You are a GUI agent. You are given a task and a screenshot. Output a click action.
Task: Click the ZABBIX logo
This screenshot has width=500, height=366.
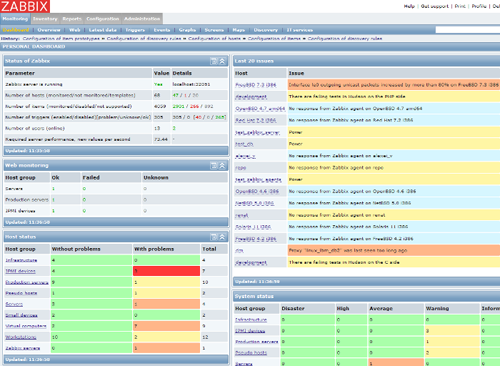click(25, 6)
